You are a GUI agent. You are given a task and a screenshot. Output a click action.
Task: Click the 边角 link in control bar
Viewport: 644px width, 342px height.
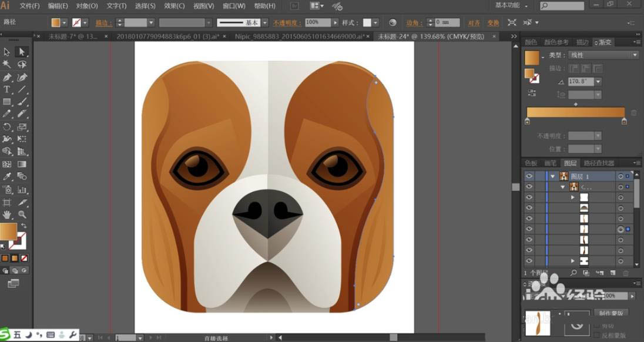[x=414, y=23]
